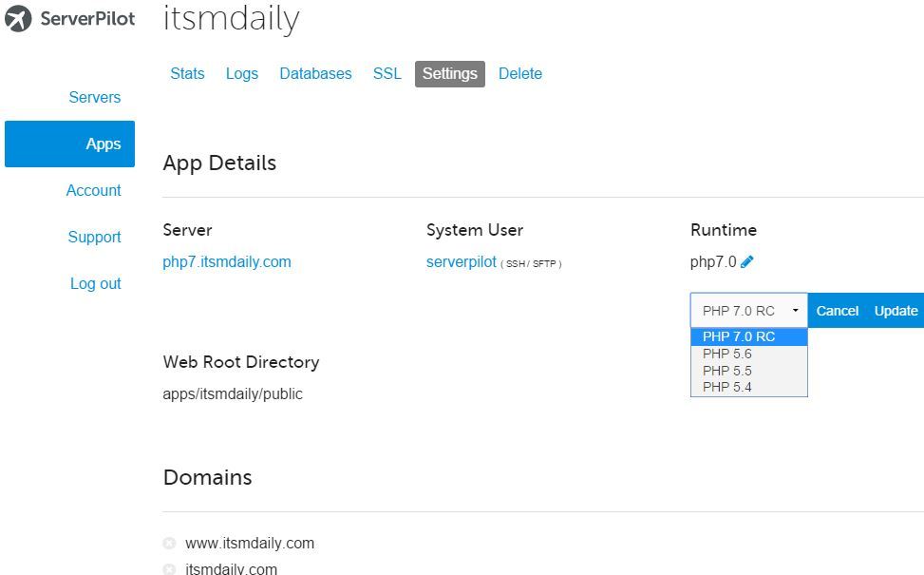The width and height of the screenshot is (924, 575).
Task: Select PHP 5.5 from the runtime list
Action: 726,370
